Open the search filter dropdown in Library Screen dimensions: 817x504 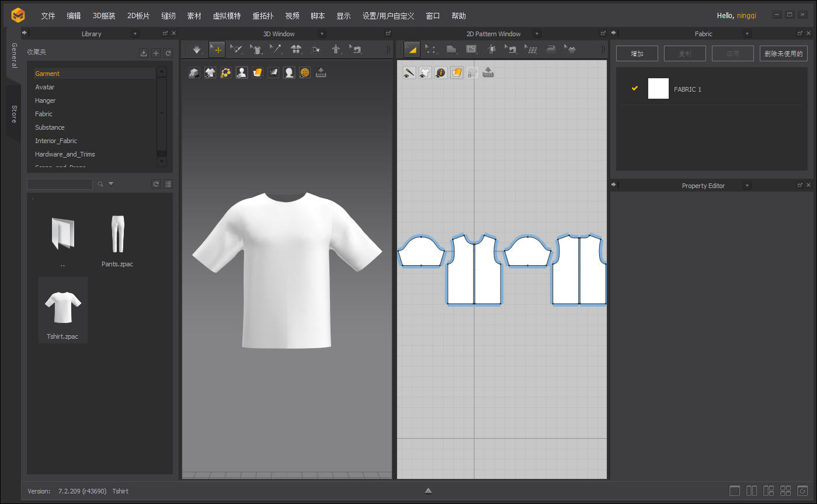(111, 184)
